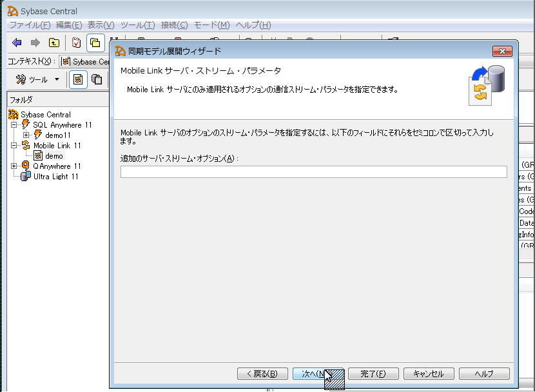Click the キャンセル cancel button
The height and width of the screenshot is (392, 535).
point(428,373)
